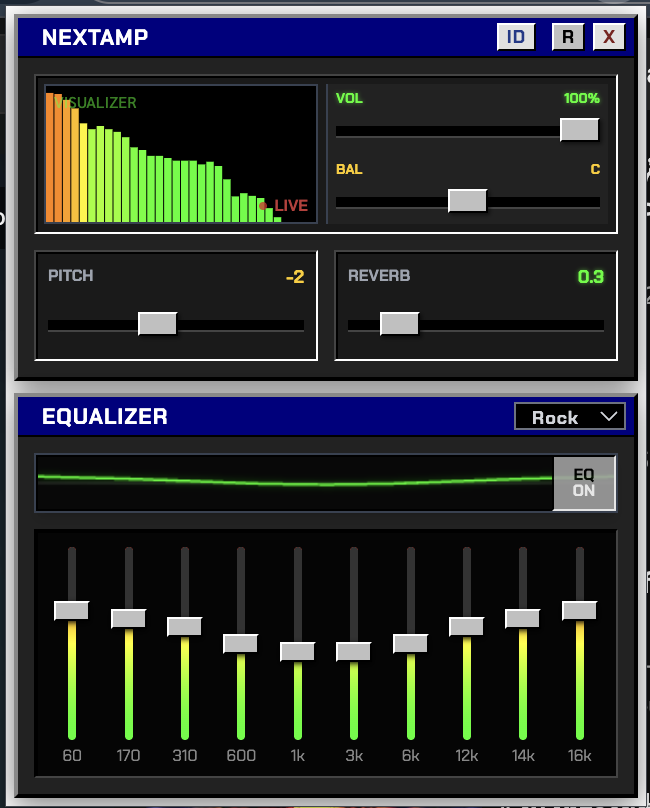
Task: Click the VOL slider handle
Action: click(x=579, y=129)
